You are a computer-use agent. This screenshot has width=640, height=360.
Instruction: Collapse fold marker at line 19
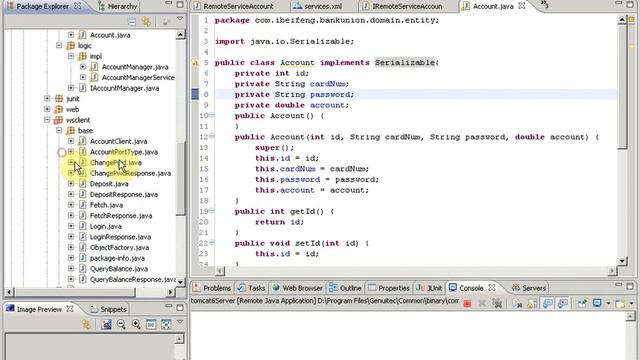click(212, 211)
